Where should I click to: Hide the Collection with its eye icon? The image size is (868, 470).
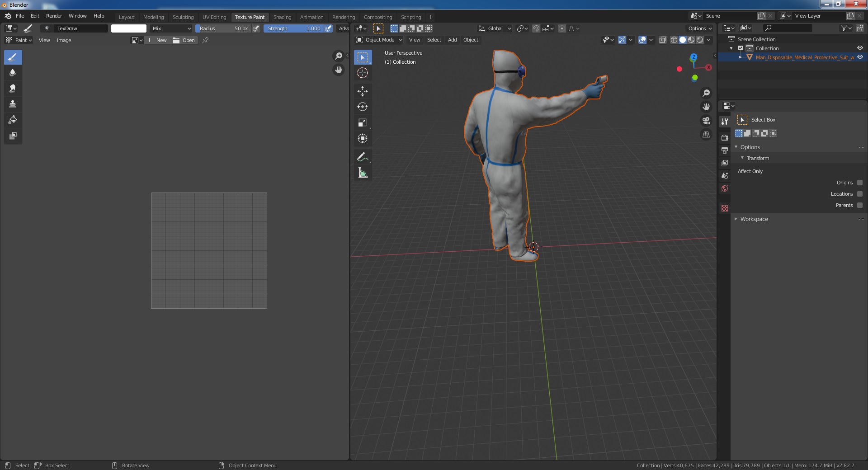860,48
